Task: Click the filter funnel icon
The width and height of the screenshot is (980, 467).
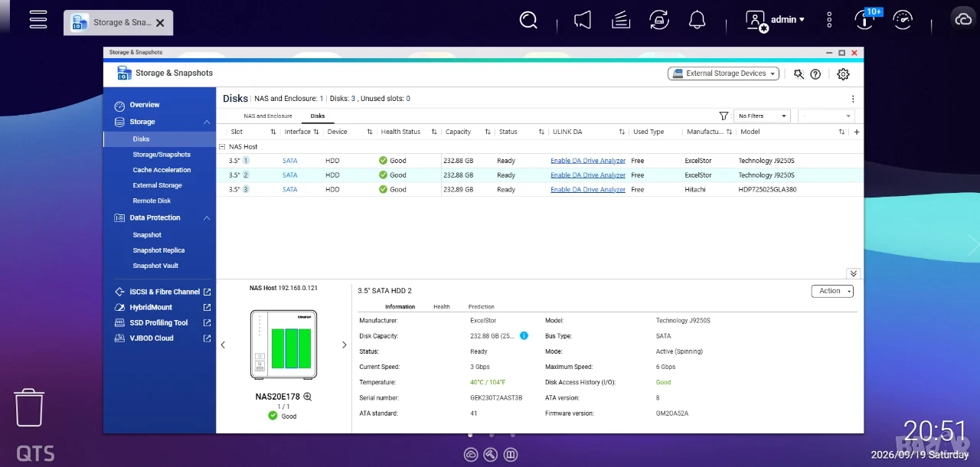Action: (724, 116)
